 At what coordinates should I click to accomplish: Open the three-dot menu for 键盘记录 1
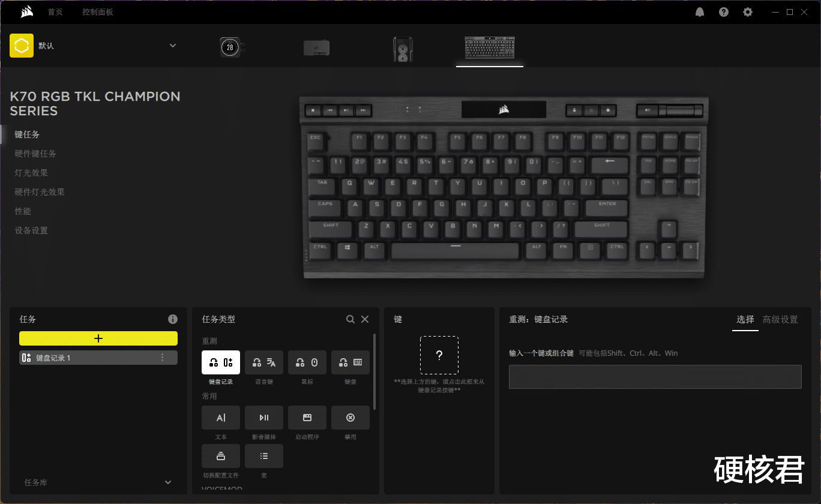pos(162,358)
